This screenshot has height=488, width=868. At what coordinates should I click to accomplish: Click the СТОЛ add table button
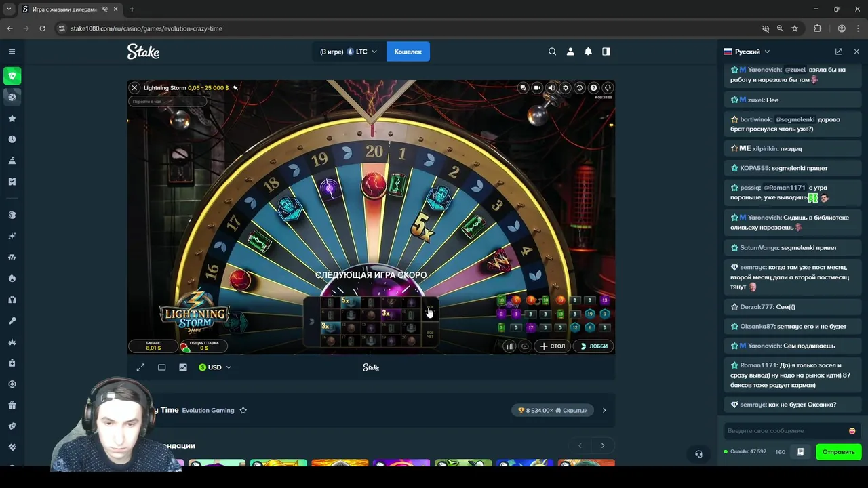tap(553, 346)
